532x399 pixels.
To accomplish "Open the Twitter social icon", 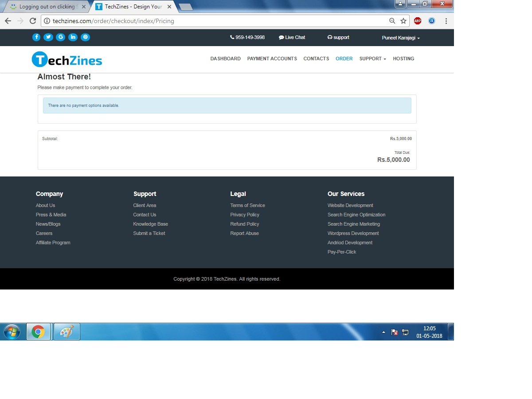I will click(x=48, y=37).
